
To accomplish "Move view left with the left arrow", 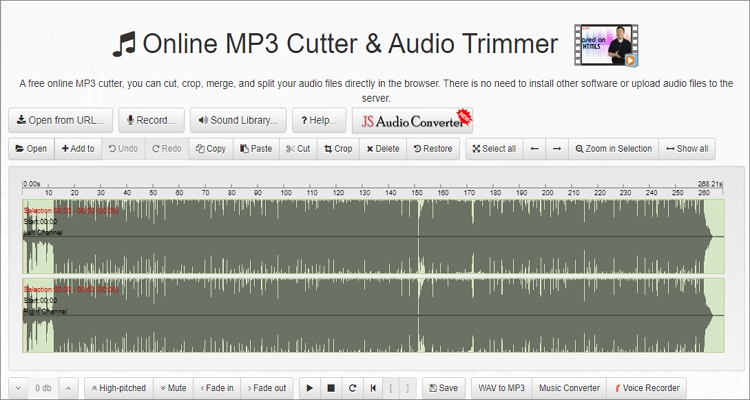I will coord(534,149).
